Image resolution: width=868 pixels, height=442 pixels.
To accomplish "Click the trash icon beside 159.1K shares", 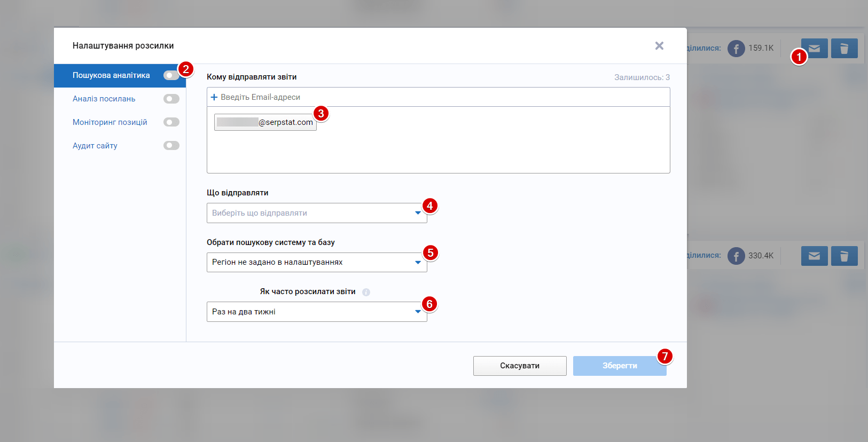I will pos(844,49).
